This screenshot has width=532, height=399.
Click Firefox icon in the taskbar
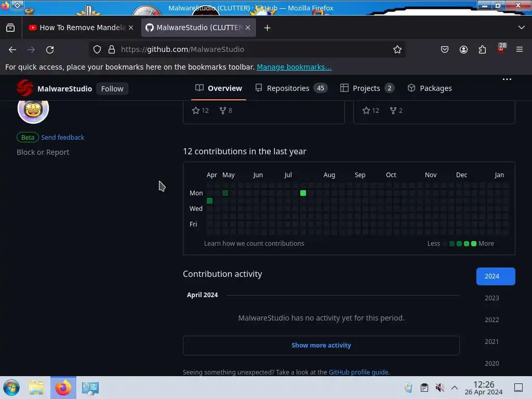(63, 388)
